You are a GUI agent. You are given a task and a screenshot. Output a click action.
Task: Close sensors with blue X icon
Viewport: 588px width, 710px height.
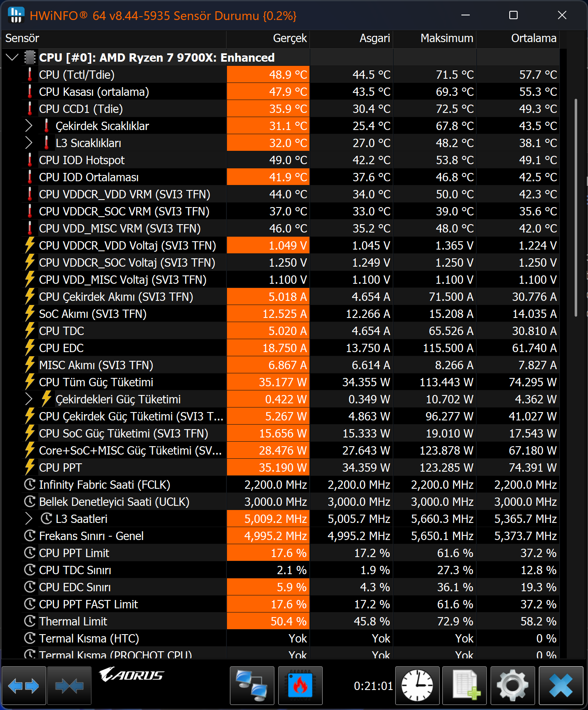coord(561,685)
